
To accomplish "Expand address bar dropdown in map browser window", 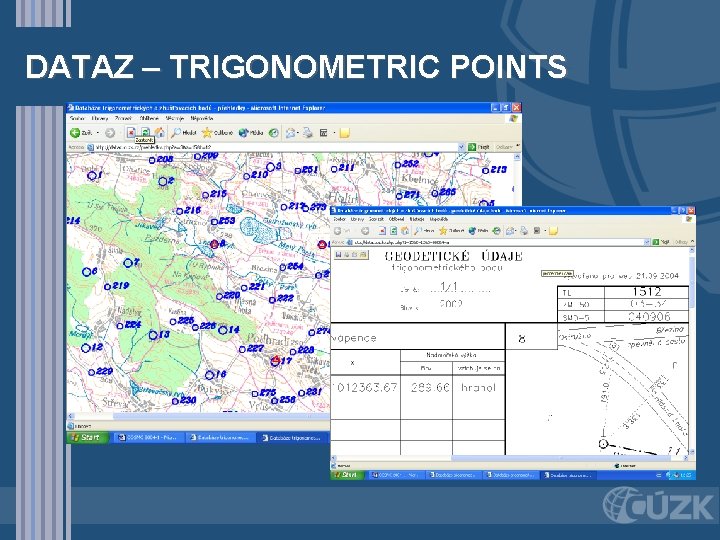I will coord(461,147).
